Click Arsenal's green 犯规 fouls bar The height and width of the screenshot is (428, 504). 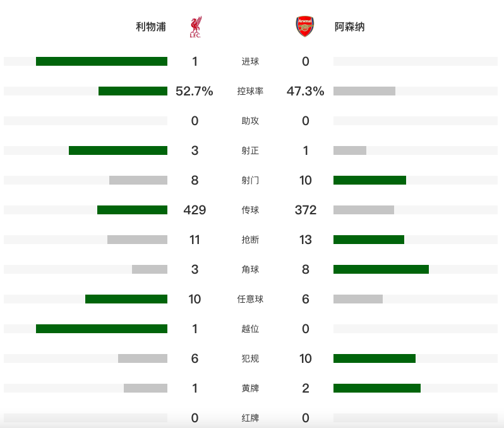click(x=375, y=358)
